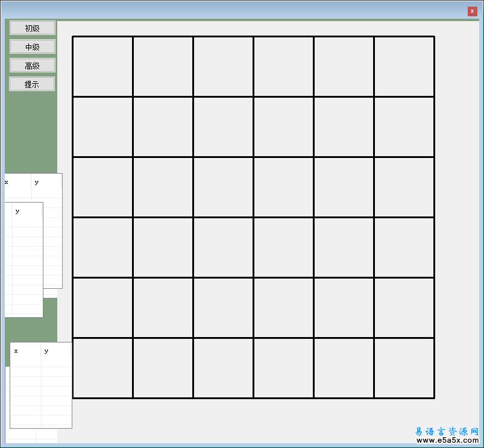This screenshot has width=484, height=448.
Task: Click the grid cell in row 3, column 4
Action: pos(283,187)
